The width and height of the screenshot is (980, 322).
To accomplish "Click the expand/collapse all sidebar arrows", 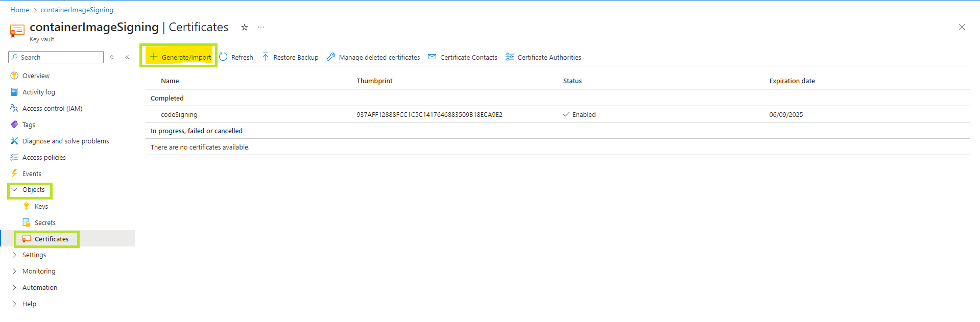I will [x=112, y=57].
